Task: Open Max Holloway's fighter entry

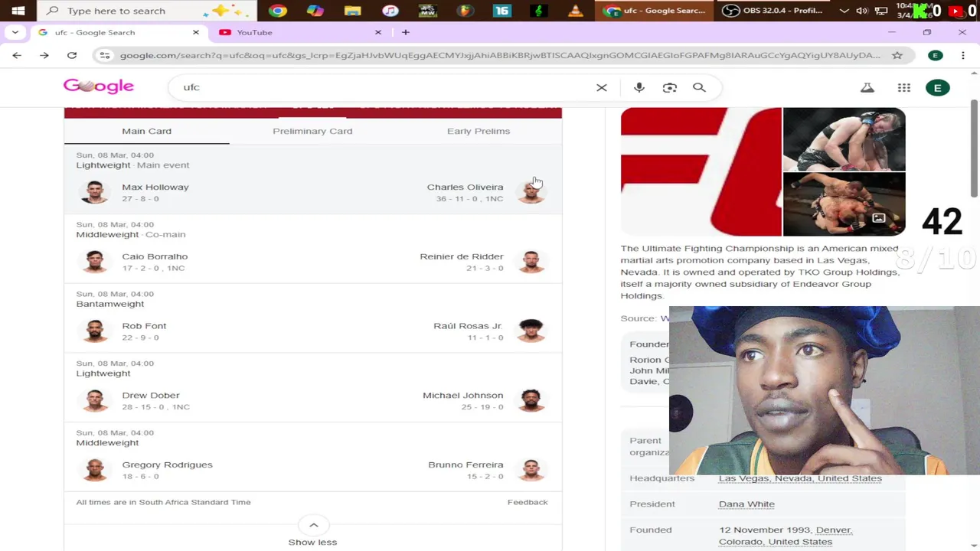Action: click(x=155, y=187)
